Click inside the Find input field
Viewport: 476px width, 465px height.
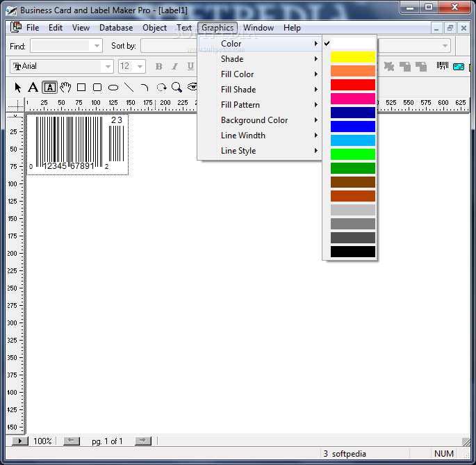point(60,46)
